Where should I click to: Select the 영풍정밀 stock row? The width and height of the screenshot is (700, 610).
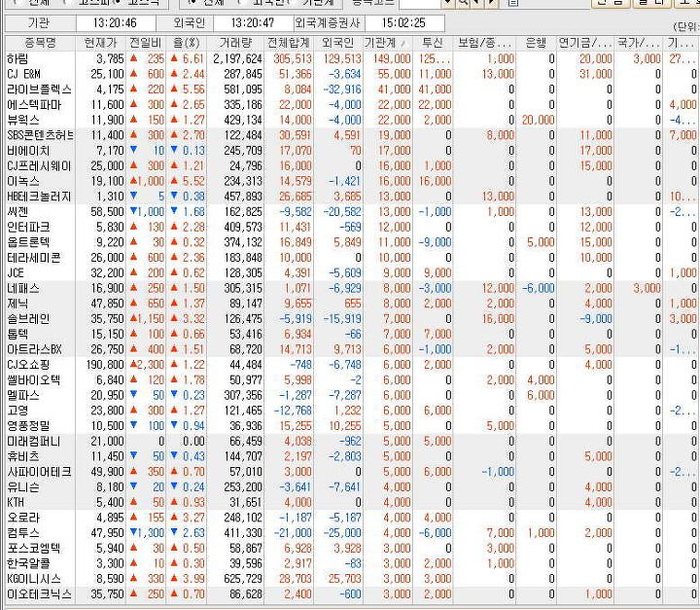pos(353,425)
